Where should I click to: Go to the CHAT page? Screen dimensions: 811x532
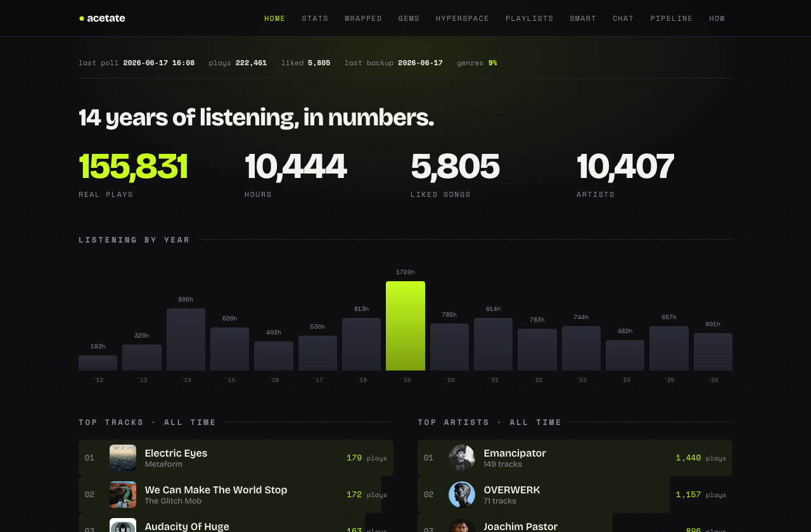pyautogui.click(x=623, y=18)
